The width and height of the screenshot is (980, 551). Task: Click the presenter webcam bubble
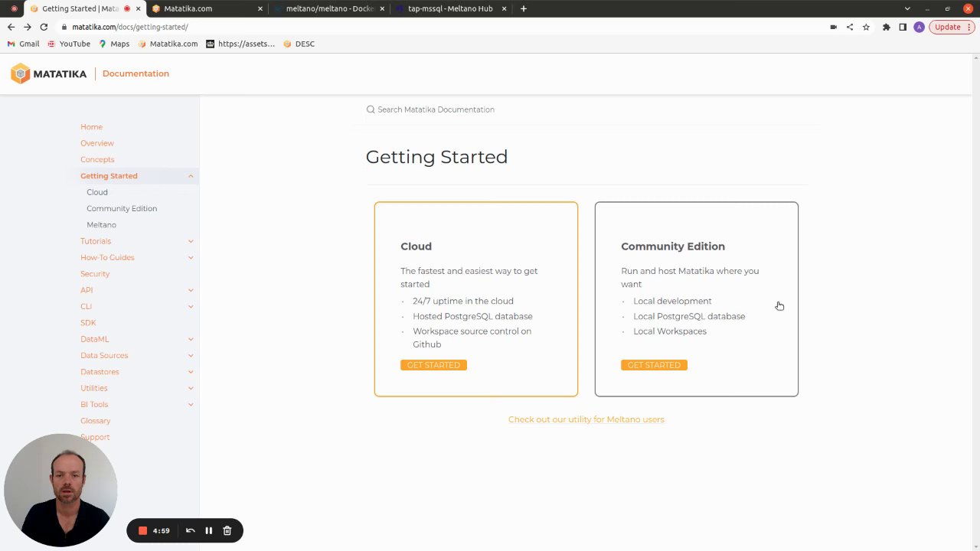[60, 491]
